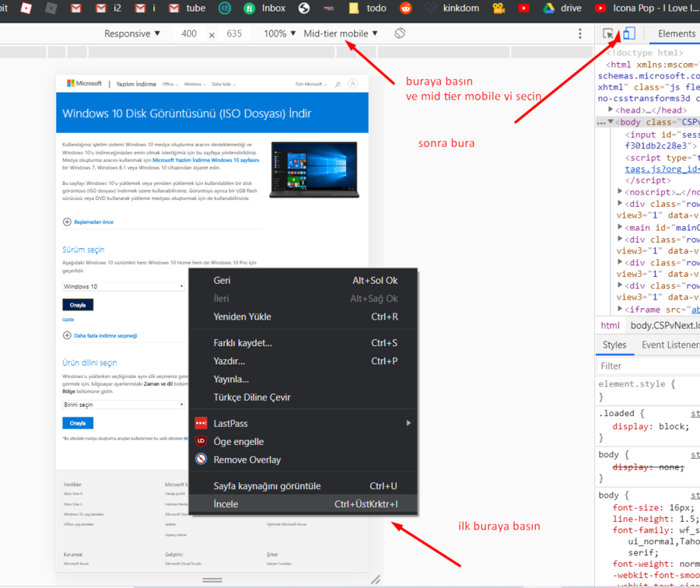The height and width of the screenshot is (588, 700).
Task: Activate the inspect element picker icon
Action: point(608,33)
